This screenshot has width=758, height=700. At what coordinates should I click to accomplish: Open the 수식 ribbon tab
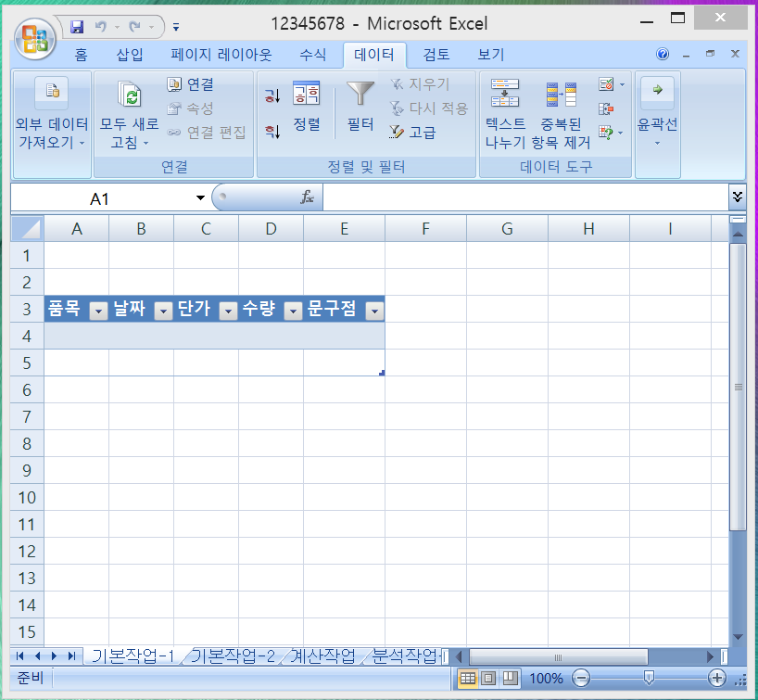(312, 55)
